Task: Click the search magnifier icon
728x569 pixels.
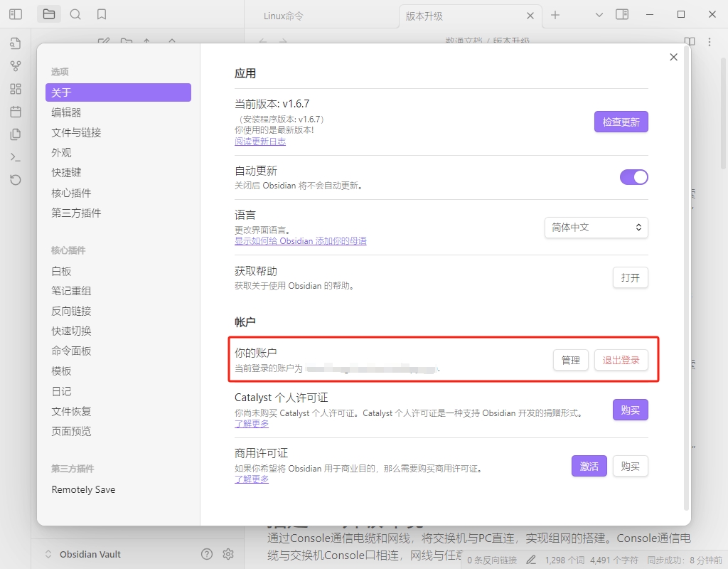Action: tap(75, 14)
